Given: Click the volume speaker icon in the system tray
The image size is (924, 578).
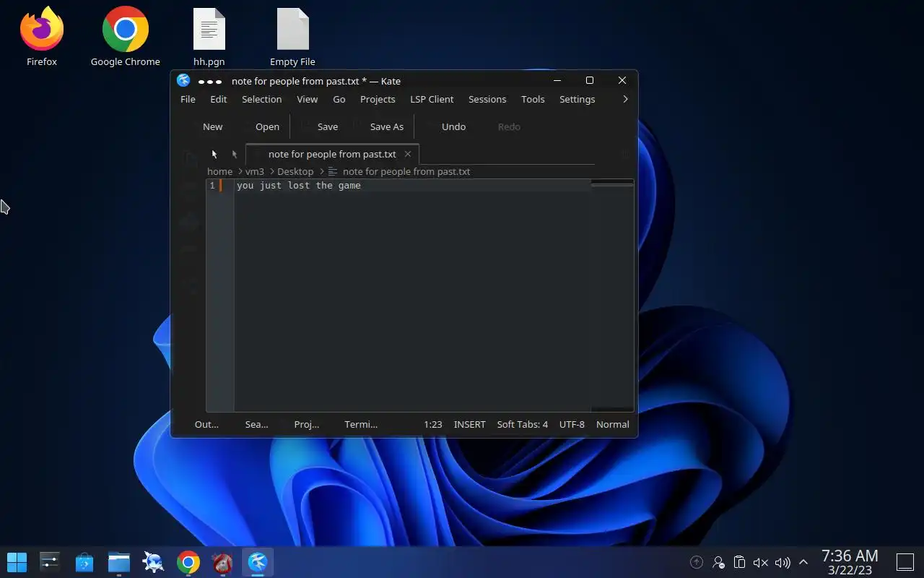Looking at the screenshot, I should click(x=783, y=562).
